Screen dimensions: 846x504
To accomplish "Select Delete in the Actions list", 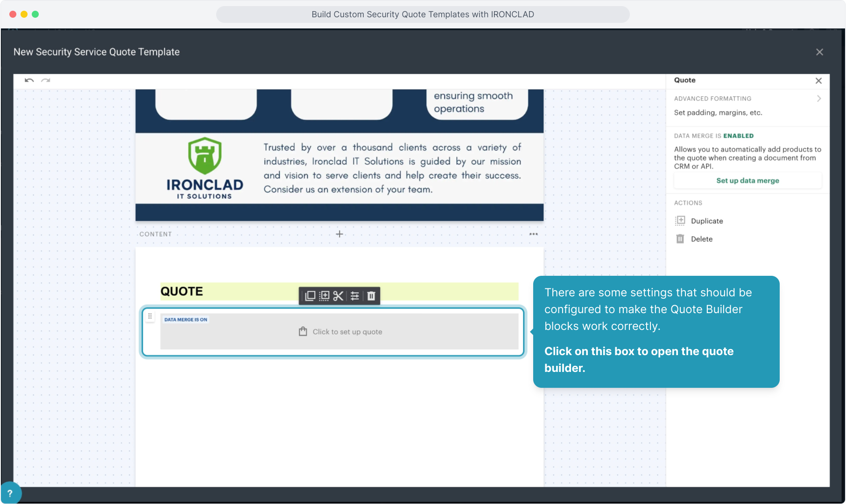I will tap(702, 239).
